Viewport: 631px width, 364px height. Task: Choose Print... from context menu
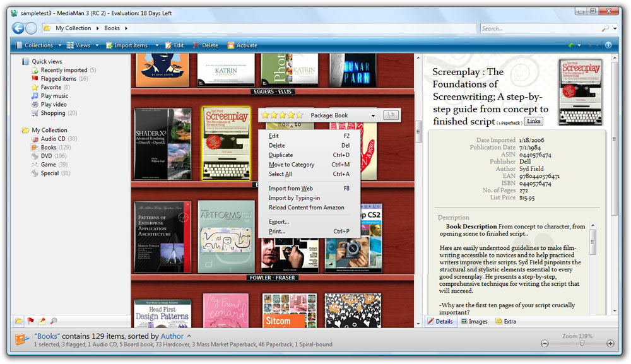[x=309, y=232]
